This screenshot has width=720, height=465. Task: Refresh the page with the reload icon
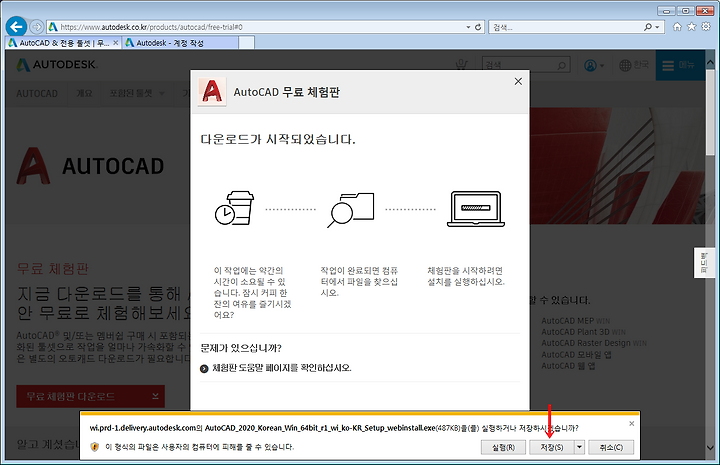pyautogui.click(x=478, y=27)
